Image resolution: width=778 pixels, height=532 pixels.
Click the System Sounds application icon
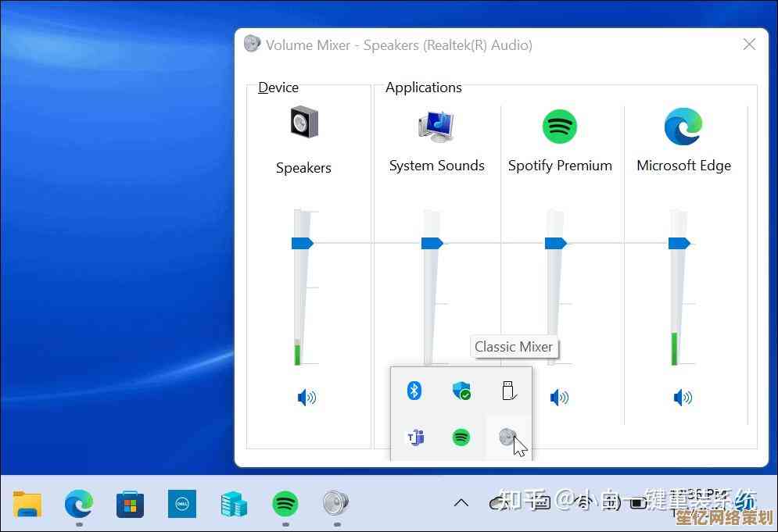click(x=436, y=125)
